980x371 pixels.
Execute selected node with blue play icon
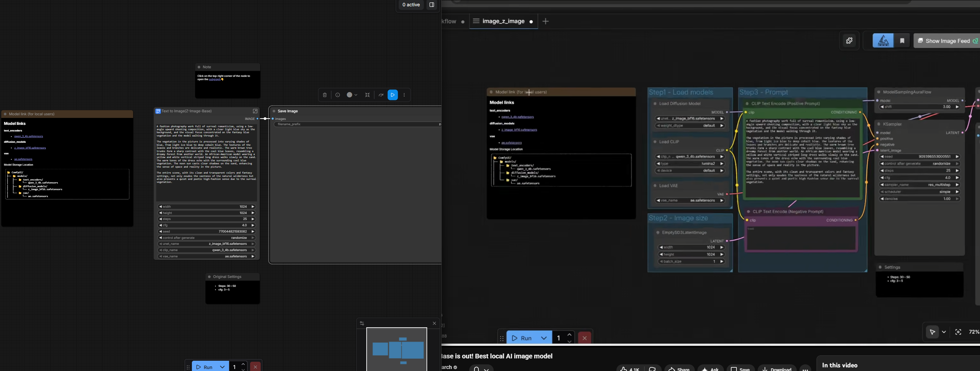coord(393,95)
